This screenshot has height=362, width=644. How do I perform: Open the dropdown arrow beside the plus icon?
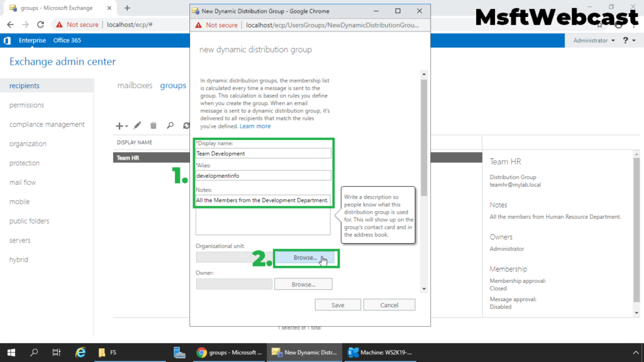[126, 126]
